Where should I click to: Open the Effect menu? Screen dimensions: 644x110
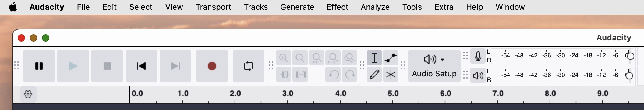(x=337, y=7)
